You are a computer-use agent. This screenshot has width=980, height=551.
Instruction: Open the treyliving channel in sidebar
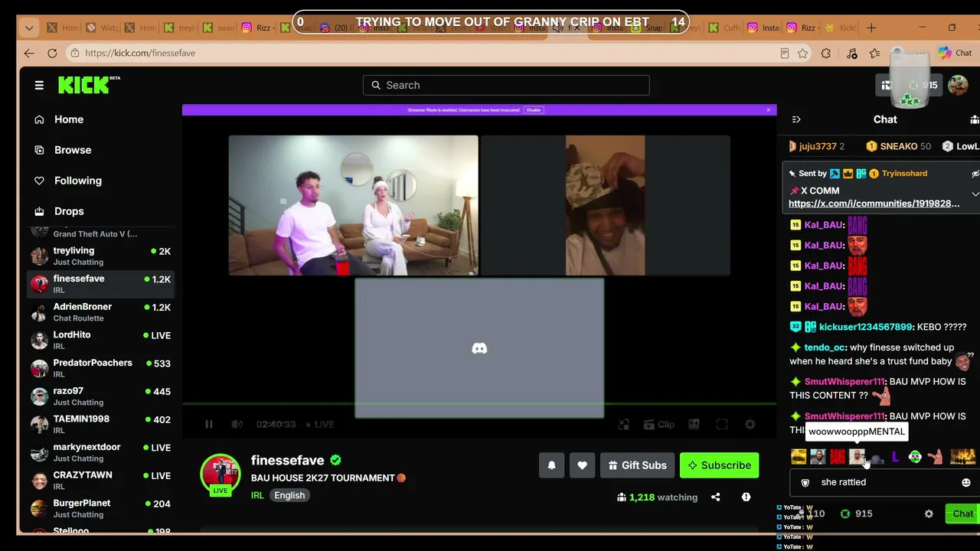click(x=101, y=256)
